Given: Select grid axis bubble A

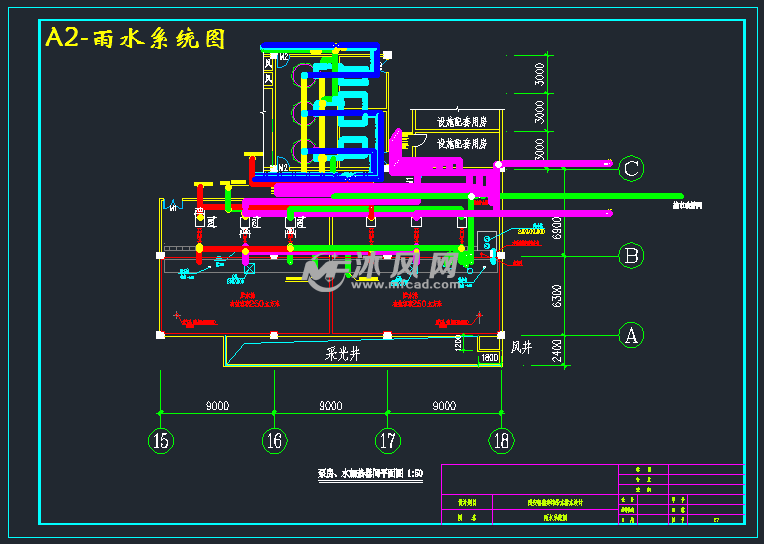Looking at the screenshot, I should tap(630, 335).
